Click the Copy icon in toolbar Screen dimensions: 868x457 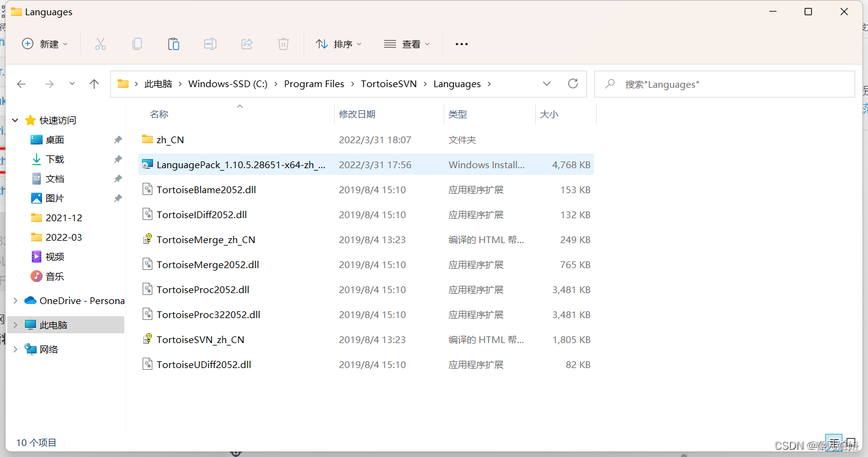click(137, 44)
